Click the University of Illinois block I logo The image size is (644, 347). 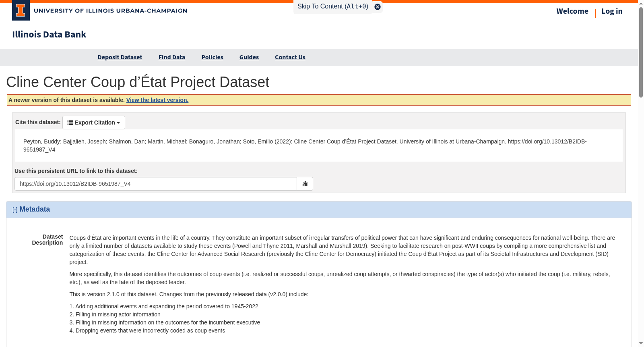[21, 10]
